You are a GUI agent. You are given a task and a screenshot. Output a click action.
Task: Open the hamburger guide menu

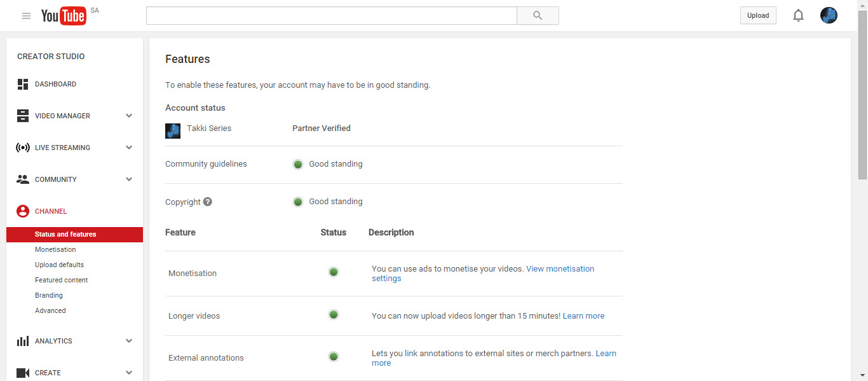click(26, 16)
